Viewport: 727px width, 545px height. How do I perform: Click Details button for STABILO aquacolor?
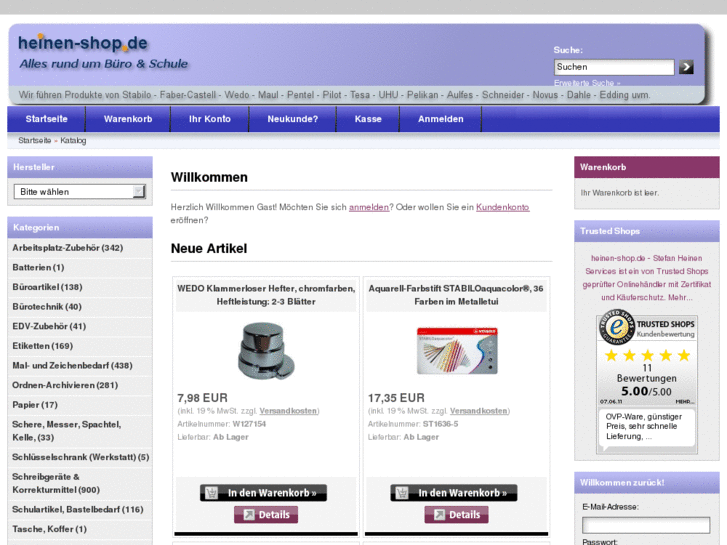457,514
